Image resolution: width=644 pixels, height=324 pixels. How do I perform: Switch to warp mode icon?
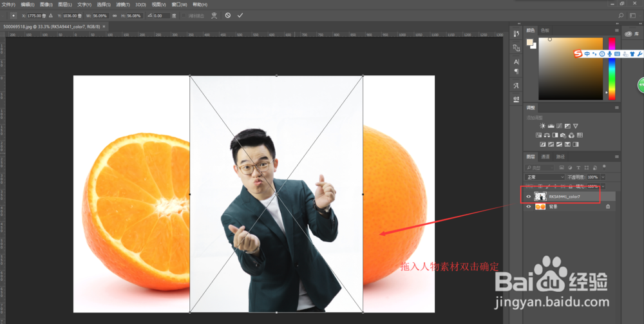coord(214,15)
